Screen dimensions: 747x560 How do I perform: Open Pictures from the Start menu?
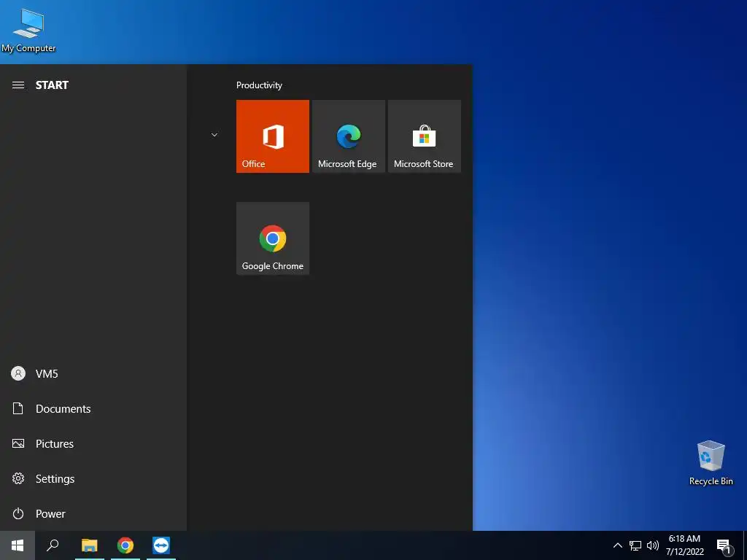[93, 444]
